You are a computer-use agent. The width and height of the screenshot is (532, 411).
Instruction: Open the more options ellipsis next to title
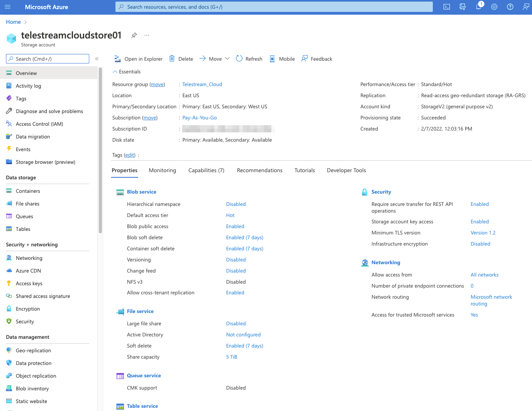pyautogui.click(x=147, y=35)
